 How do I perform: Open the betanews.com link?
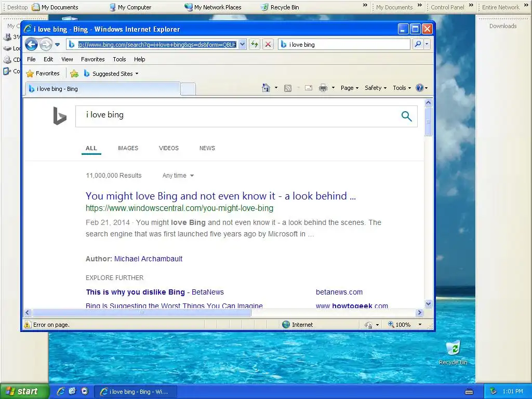(x=339, y=292)
